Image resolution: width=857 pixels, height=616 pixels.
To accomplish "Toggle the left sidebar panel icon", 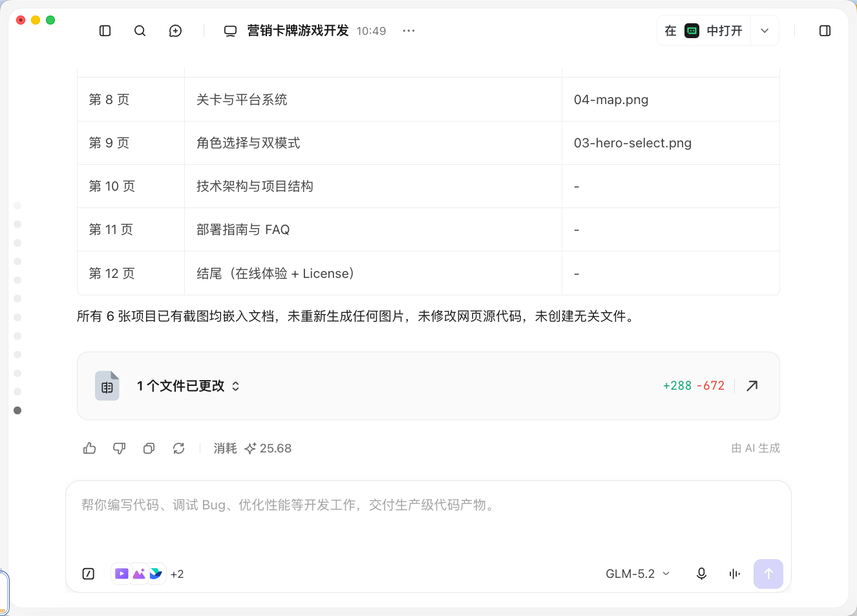I will (105, 31).
